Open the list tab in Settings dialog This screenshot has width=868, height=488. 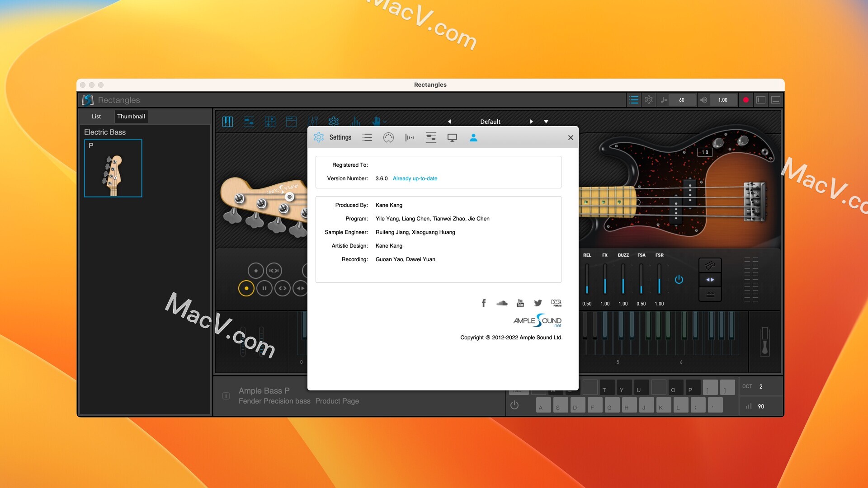pos(367,137)
